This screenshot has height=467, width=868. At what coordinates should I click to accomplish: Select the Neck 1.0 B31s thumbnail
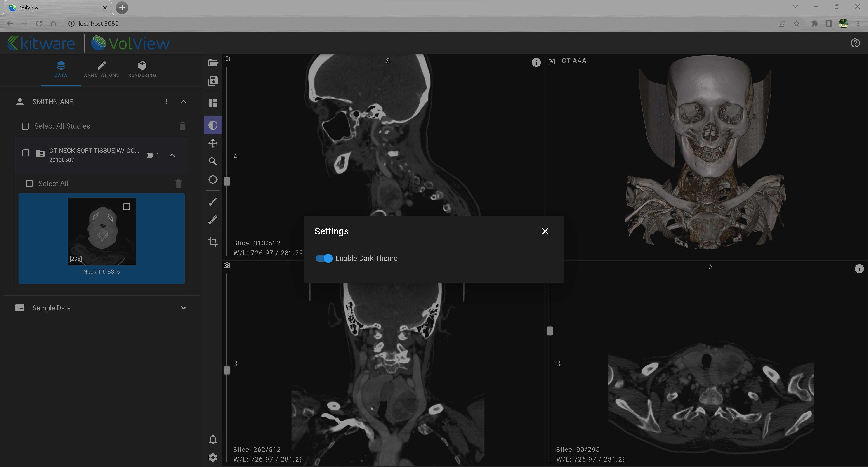click(x=102, y=231)
